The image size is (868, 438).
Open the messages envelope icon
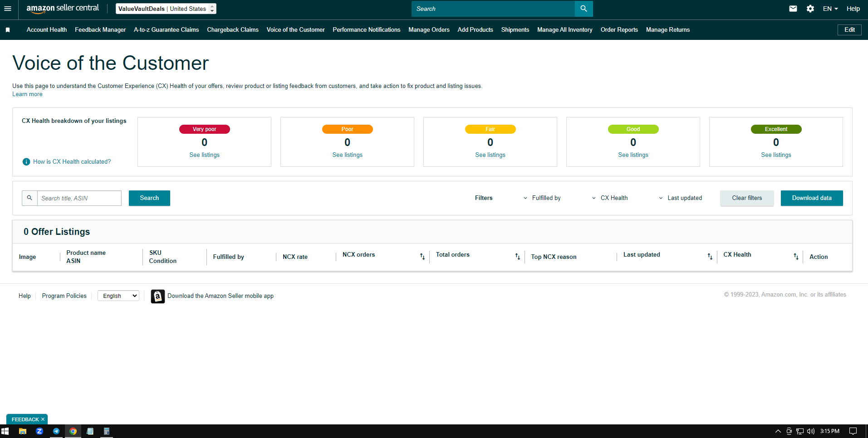[793, 9]
